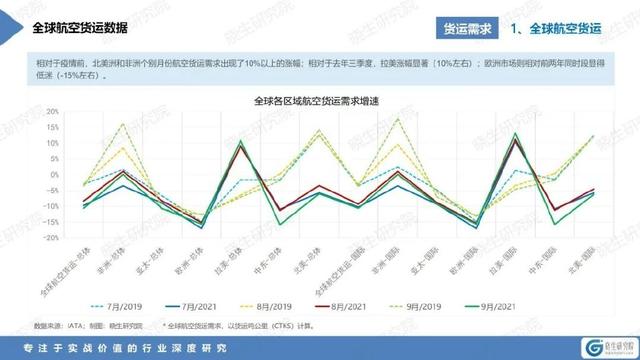This screenshot has width=640, height=360.
Task: Click x-axis label 非洲-总体
Action: (x=111, y=260)
